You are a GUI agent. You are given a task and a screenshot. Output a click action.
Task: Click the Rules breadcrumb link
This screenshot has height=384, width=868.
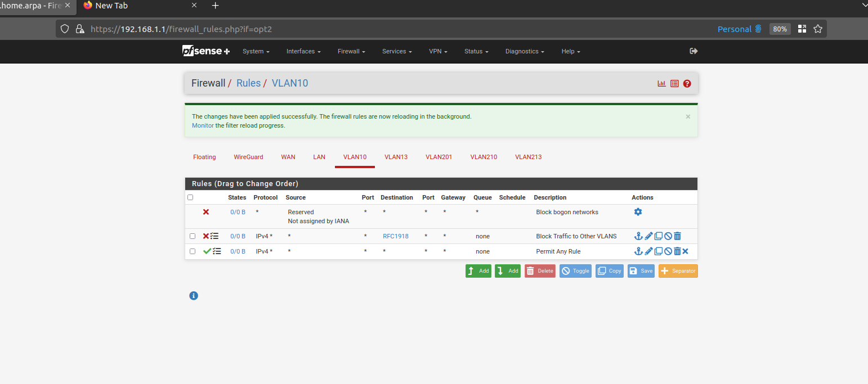248,83
